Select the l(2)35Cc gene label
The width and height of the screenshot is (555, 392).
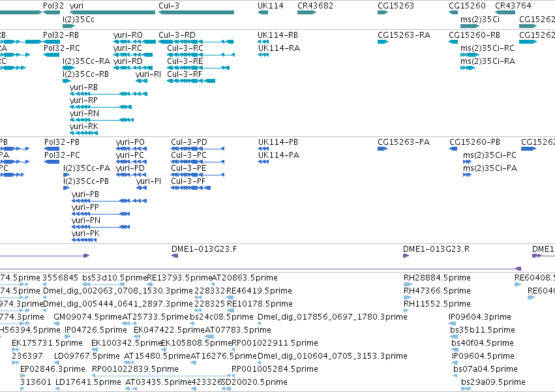(78, 19)
